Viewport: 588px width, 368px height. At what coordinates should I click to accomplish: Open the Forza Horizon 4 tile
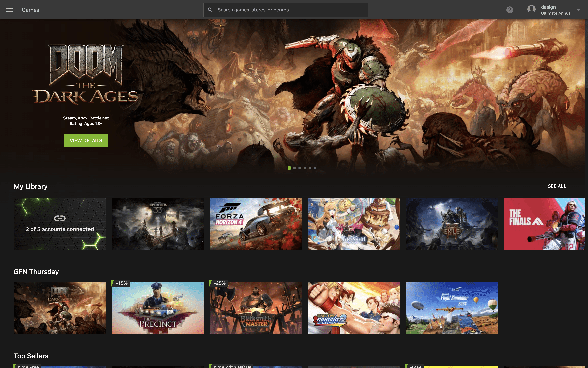[256, 224]
